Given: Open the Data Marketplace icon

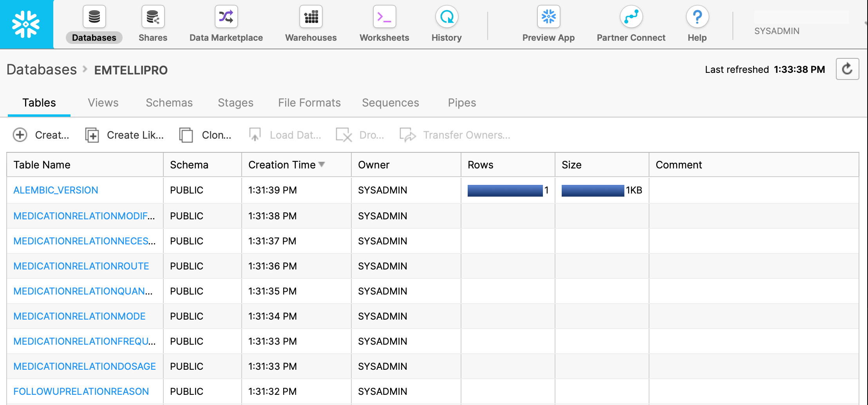Looking at the screenshot, I should [226, 17].
